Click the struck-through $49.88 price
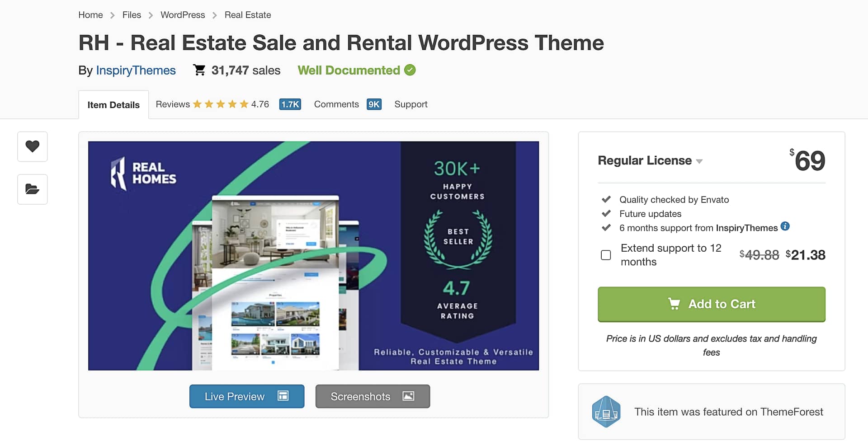This screenshot has width=868, height=446. [759, 255]
